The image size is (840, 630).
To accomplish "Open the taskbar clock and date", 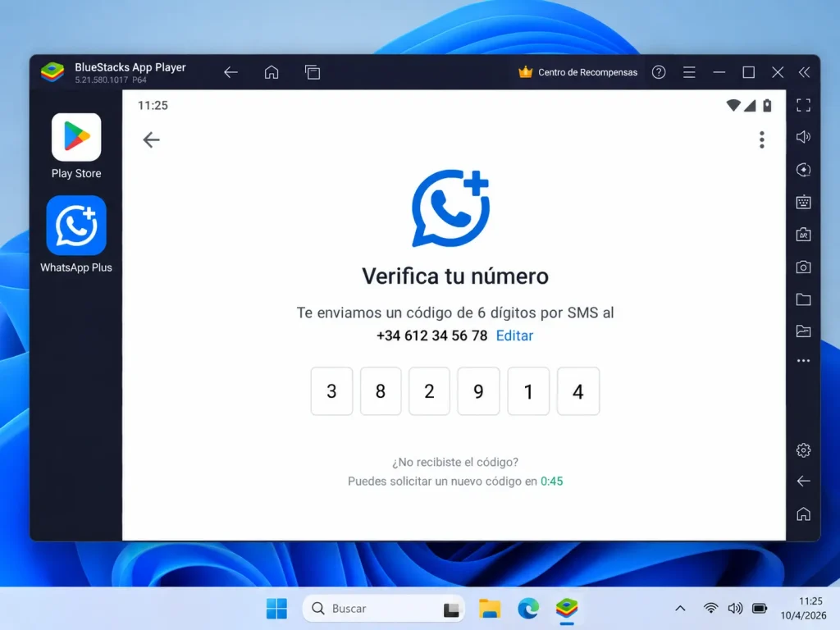I will coord(803,608).
